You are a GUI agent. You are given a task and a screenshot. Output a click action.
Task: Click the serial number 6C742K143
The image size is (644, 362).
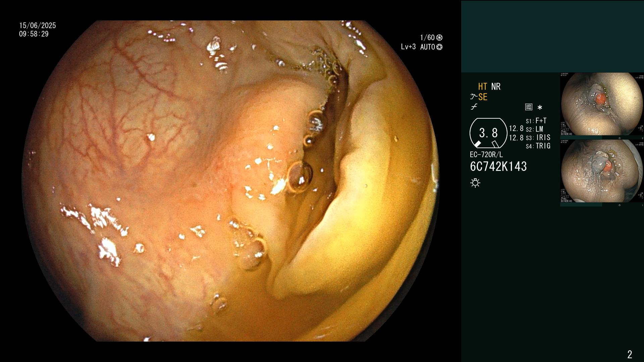click(498, 167)
